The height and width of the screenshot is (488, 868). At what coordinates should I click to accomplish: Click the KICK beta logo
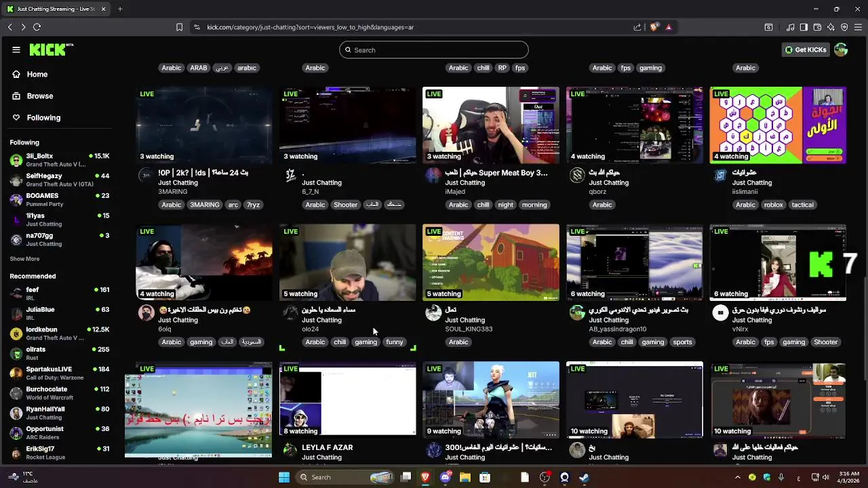pos(52,49)
